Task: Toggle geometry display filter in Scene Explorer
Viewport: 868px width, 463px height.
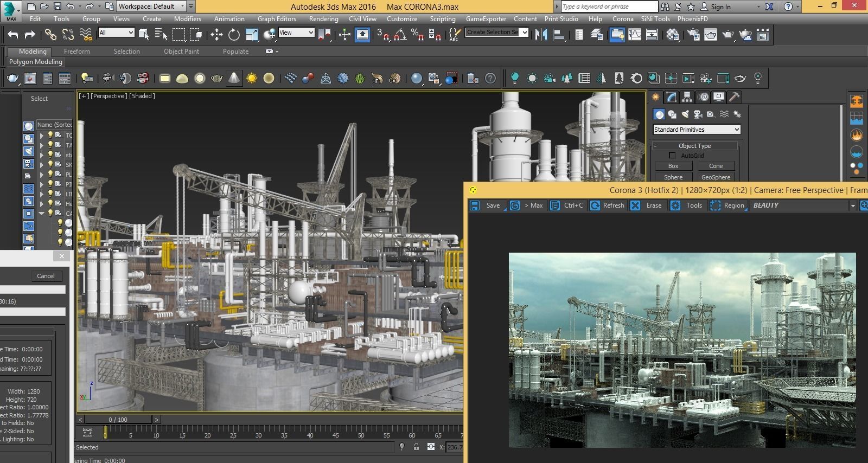Action: tap(29, 126)
